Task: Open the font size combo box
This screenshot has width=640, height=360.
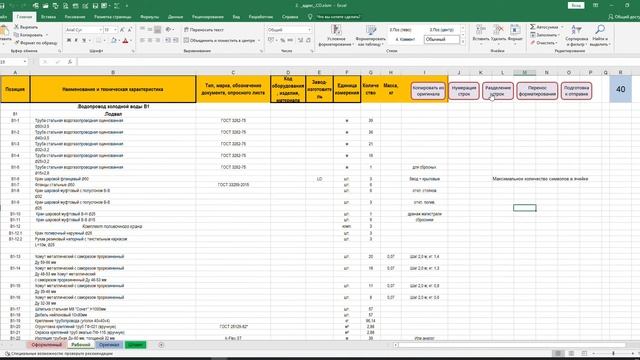Action: [110, 30]
